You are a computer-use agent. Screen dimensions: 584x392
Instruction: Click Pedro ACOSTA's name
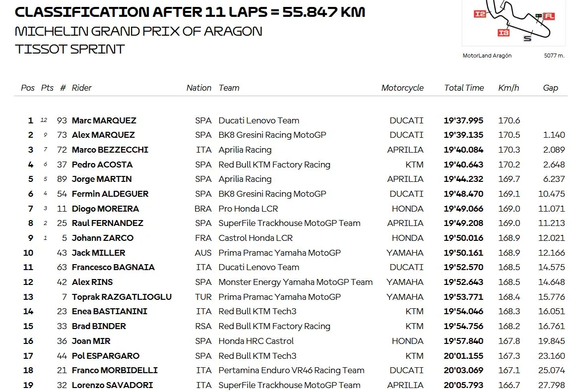tap(102, 165)
